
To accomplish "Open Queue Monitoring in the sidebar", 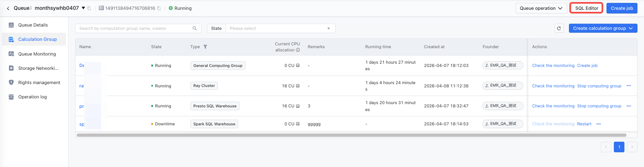I will click(x=34, y=54).
